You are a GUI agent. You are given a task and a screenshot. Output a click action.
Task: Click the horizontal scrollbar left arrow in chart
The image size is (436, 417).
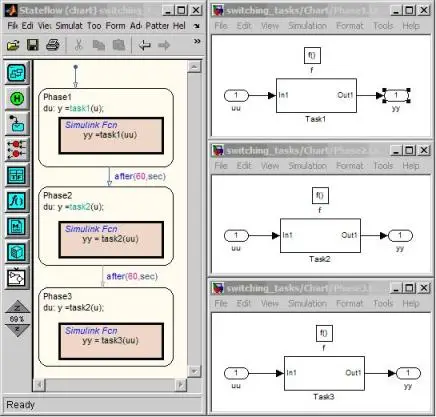(x=39, y=385)
